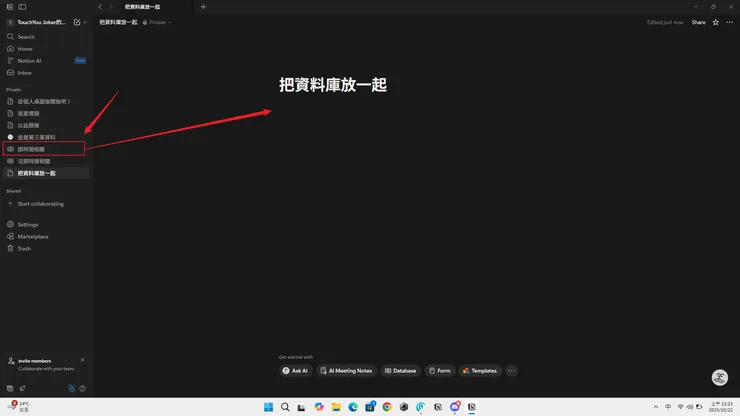Open the calendar icon at sidebar bottom
The width and height of the screenshot is (740, 416).
coord(10,388)
